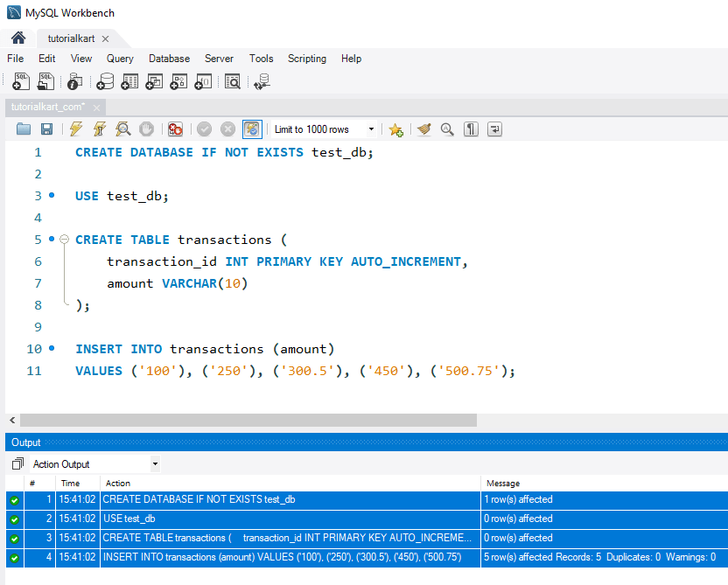The width and height of the screenshot is (728, 585).
Task: Create a new stored procedure icon
Action: [x=178, y=81]
